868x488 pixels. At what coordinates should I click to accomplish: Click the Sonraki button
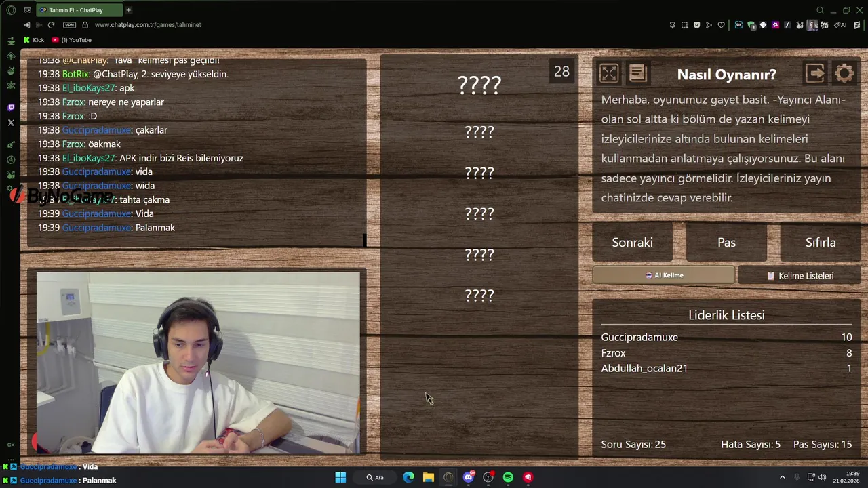[632, 242]
